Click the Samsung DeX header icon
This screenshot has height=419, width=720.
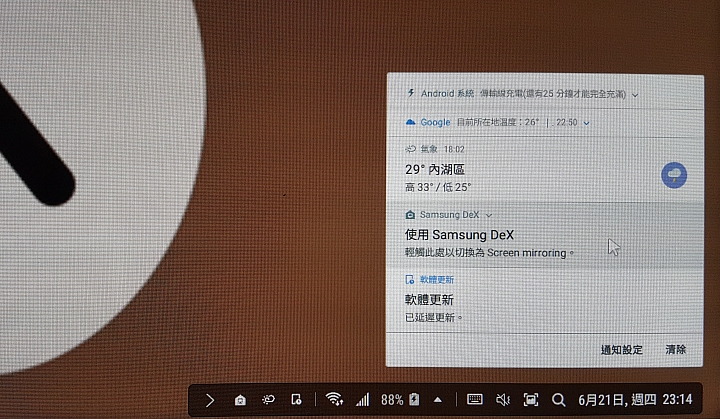(410, 215)
